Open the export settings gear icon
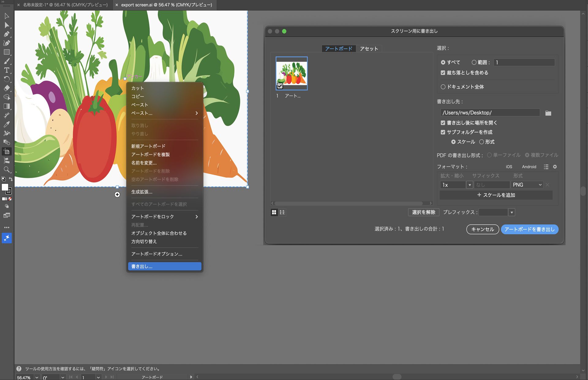The width and height of the screenshot is (588, 380). point(555,167)
